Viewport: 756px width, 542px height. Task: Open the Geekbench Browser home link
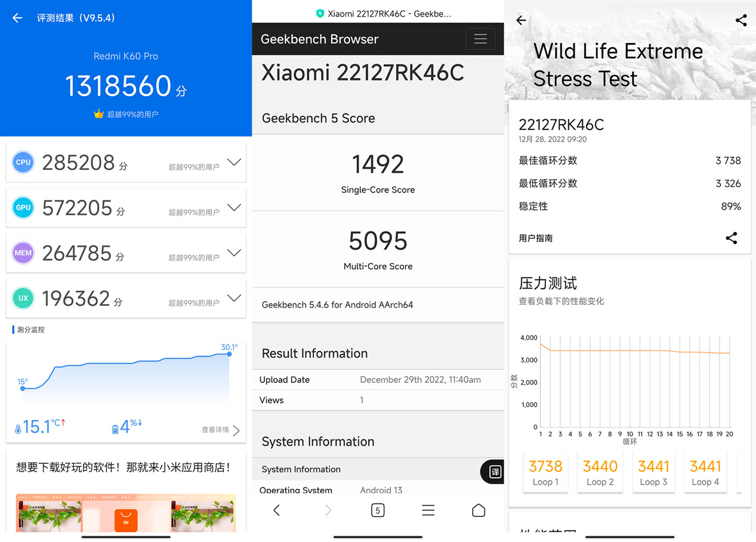click(320, 39)
